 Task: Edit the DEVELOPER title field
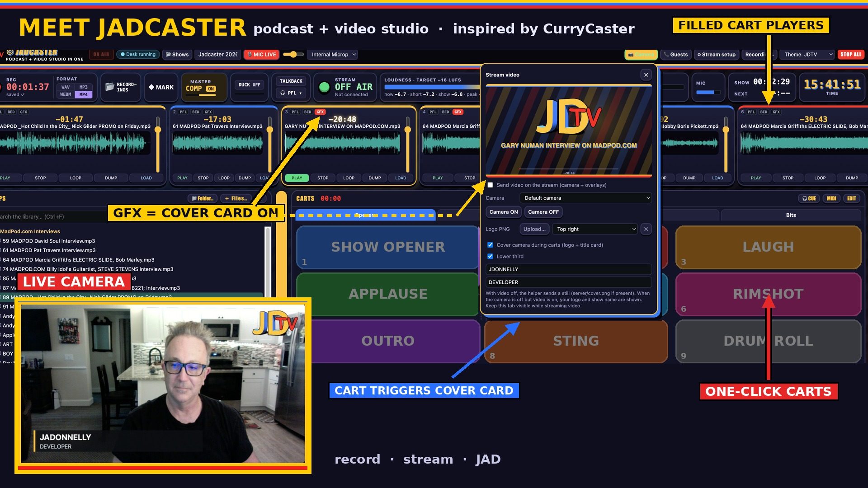click(x=568, y=282)
